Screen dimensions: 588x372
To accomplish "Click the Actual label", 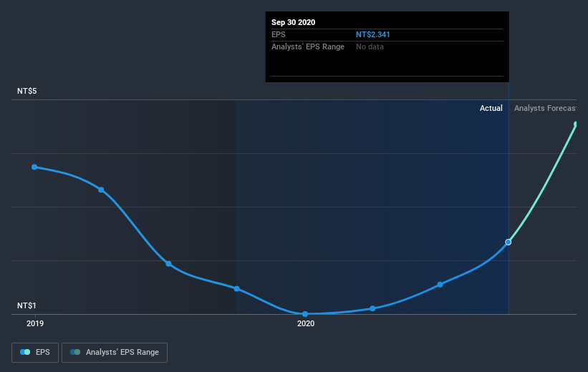I will coord(491,108).
